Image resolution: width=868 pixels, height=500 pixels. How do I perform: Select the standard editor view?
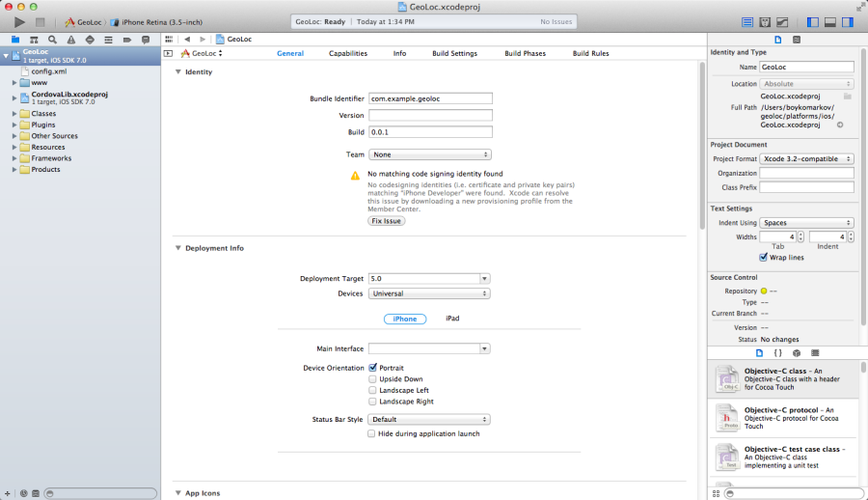747,22
